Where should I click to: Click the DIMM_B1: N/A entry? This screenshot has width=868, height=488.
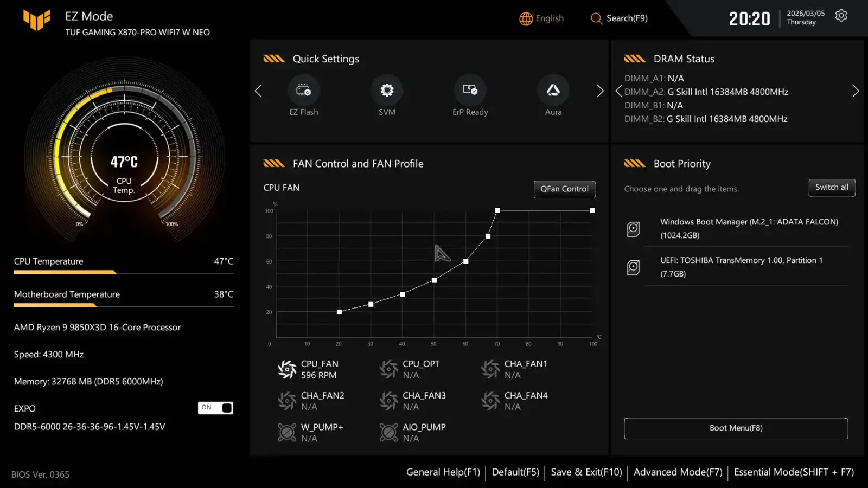tap(654, 106)
